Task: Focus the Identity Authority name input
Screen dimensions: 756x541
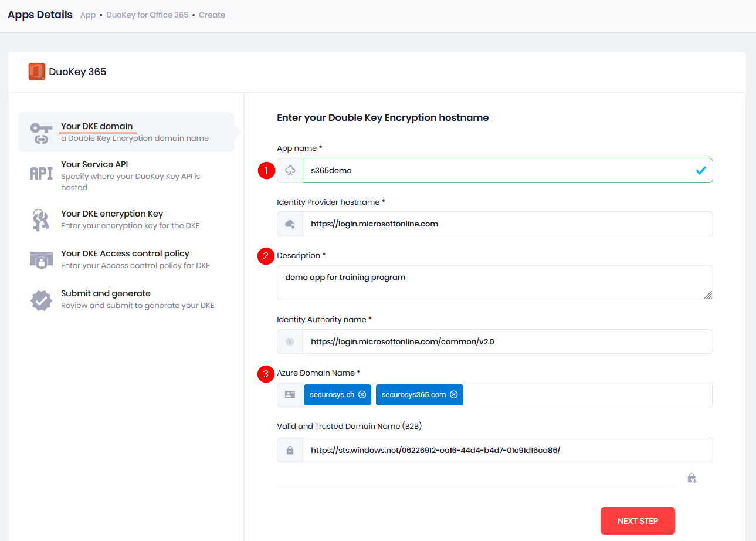Action: click(508, 341)
